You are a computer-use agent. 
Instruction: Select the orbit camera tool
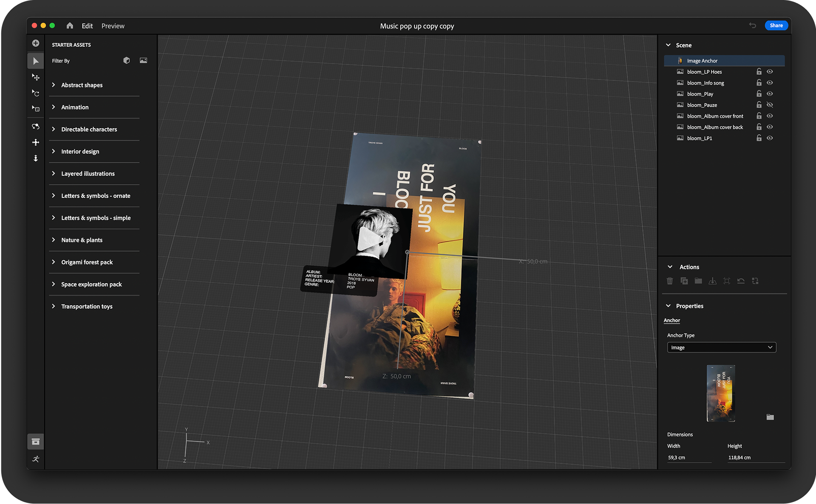click(36, 127)
